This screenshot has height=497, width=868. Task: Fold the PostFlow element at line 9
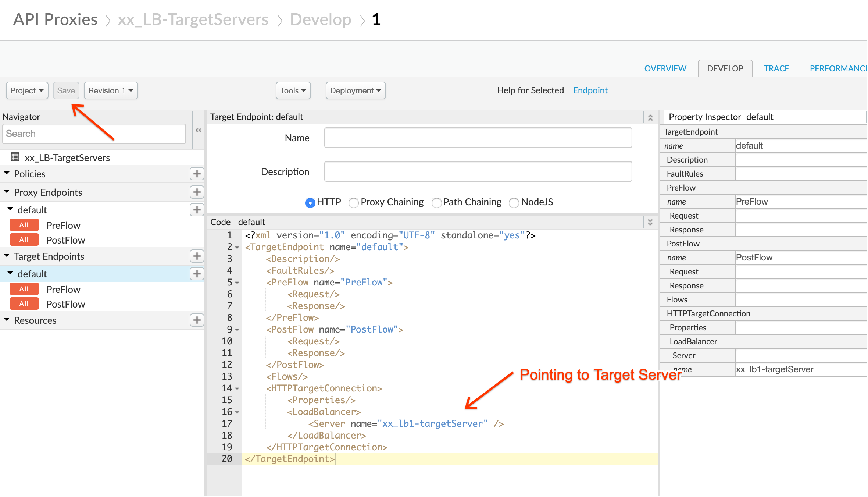(x=237, y=330)
